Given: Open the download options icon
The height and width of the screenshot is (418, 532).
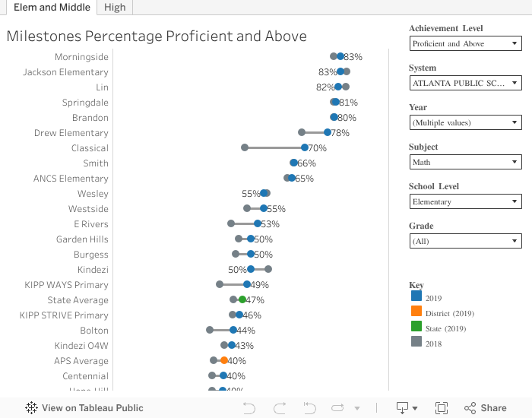Looking at the screenshot, I should pos(407,408).
